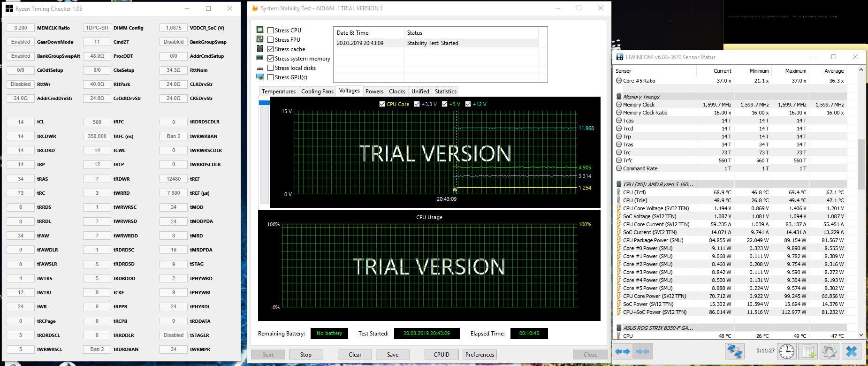Viewport: 868px width, 366px height.
Task: Click the icon beside ASUS ROG STRIX B350-F header
Action: coord(619,328)
